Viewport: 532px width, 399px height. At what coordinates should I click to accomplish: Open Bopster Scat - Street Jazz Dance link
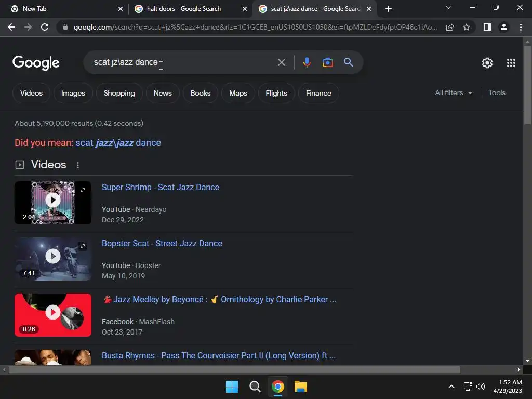(162, 243)
